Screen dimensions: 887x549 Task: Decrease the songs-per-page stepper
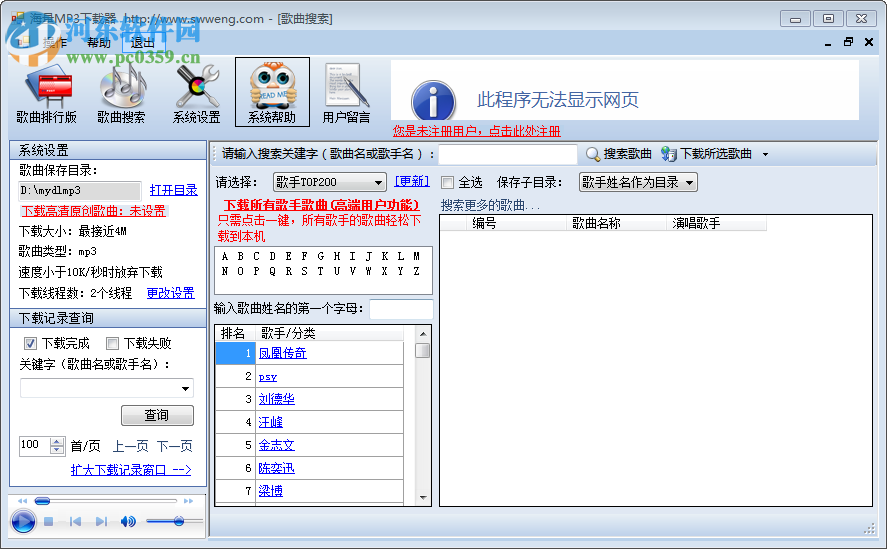pyautogui.click(x=57, y=450)
